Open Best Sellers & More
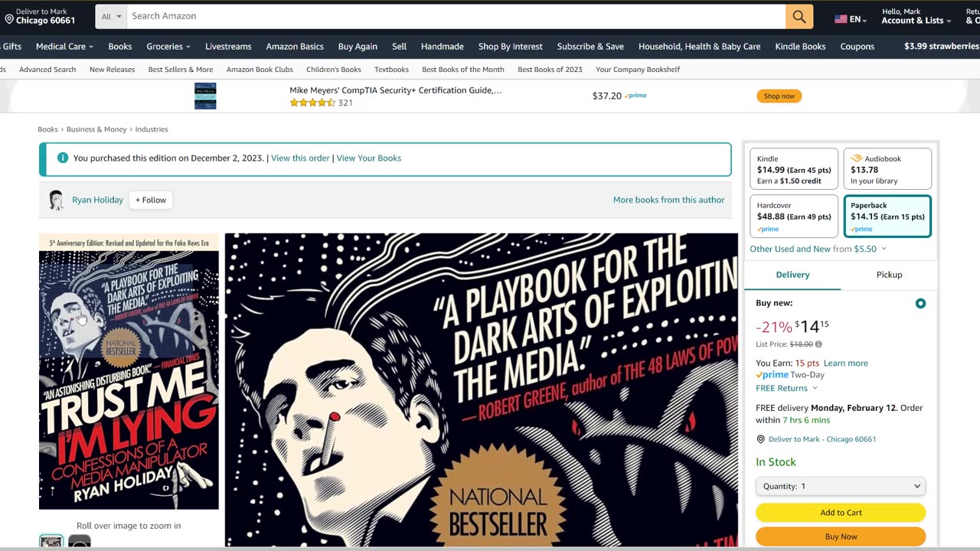This screenshot has width=980, height=551. click(x=181, y=70)
